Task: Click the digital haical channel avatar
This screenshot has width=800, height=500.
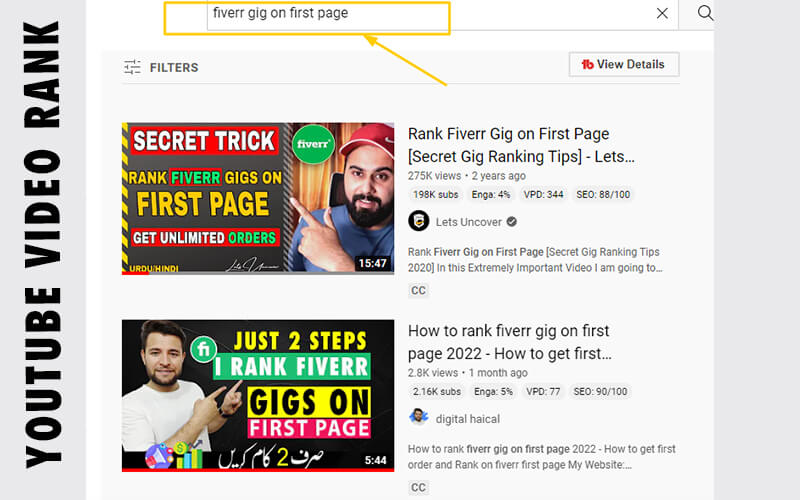Action: pyautogui.click(x=418, y=418)
